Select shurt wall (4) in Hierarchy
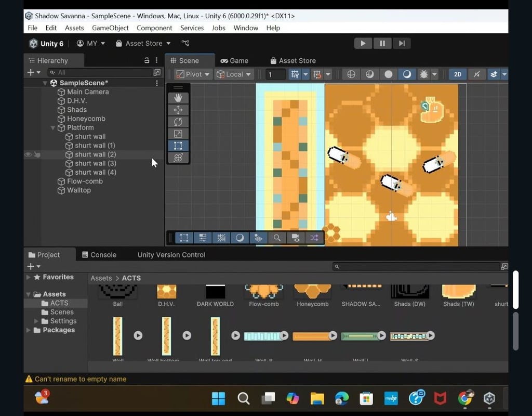 pos(96,173)
